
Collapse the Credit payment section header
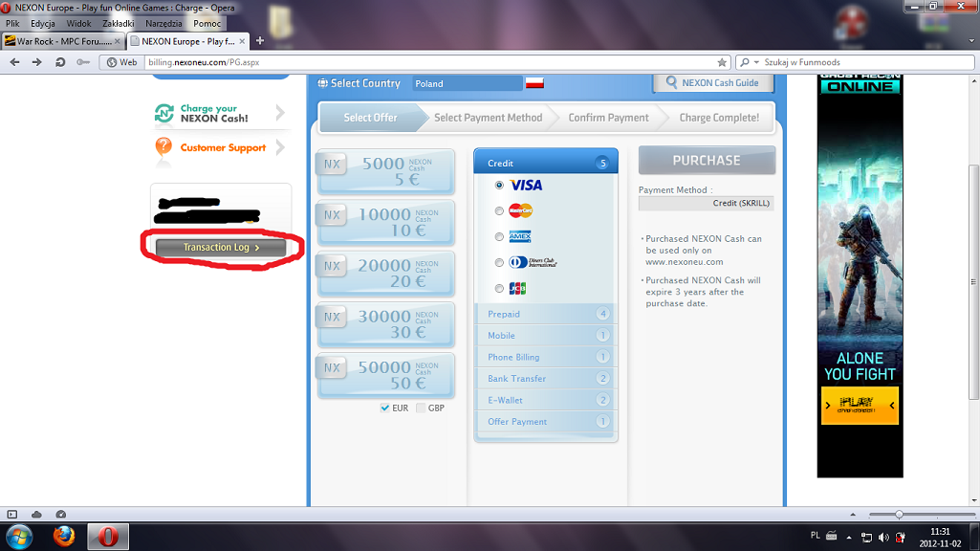[546, 162]
